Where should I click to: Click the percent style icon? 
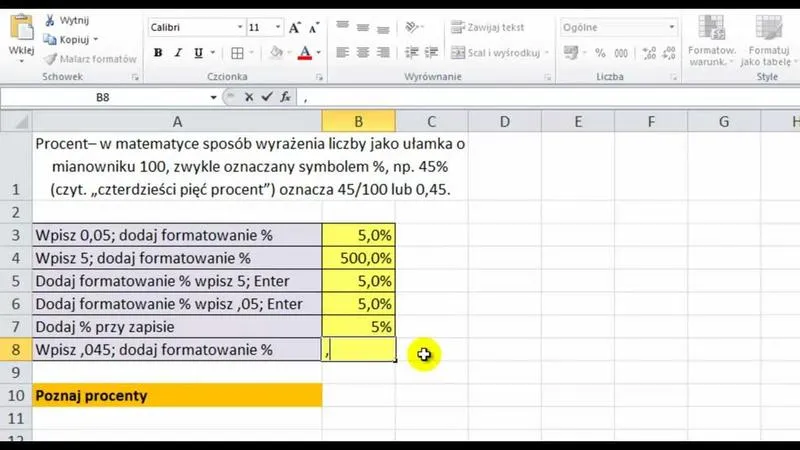[x=600, y=53]
